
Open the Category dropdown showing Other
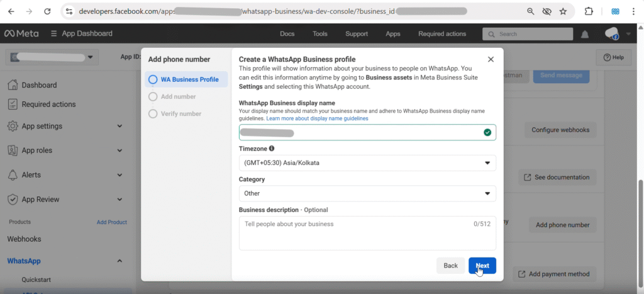pyautogui.click(x=367, y=193)
